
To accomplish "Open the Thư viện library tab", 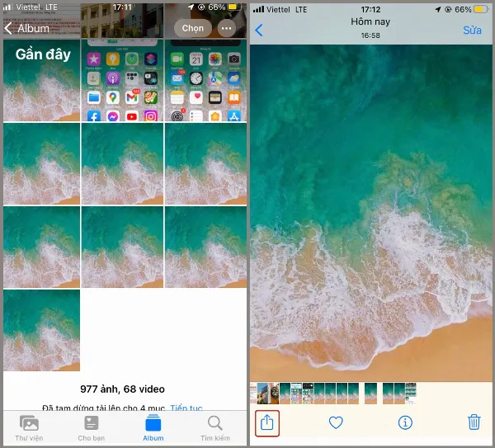I will 30,427.
